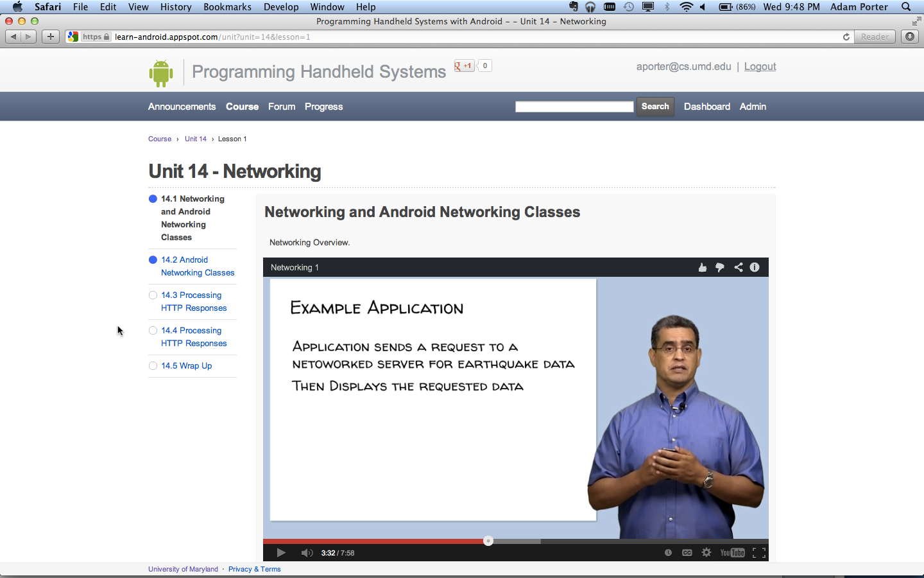Viewport: 924px width, 578px height.
Task: Open the Apple menu
Action: click(x=17, y=7)
